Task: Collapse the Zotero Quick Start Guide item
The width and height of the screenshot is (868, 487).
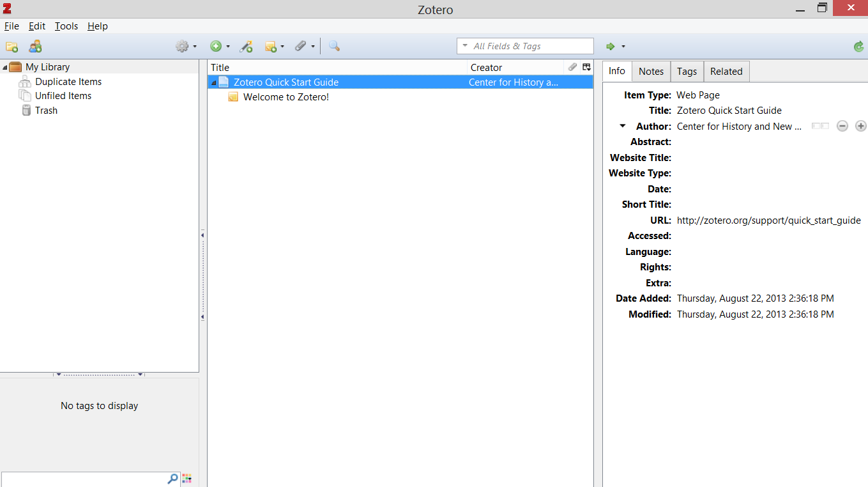Action: click(x=214, y=83)
